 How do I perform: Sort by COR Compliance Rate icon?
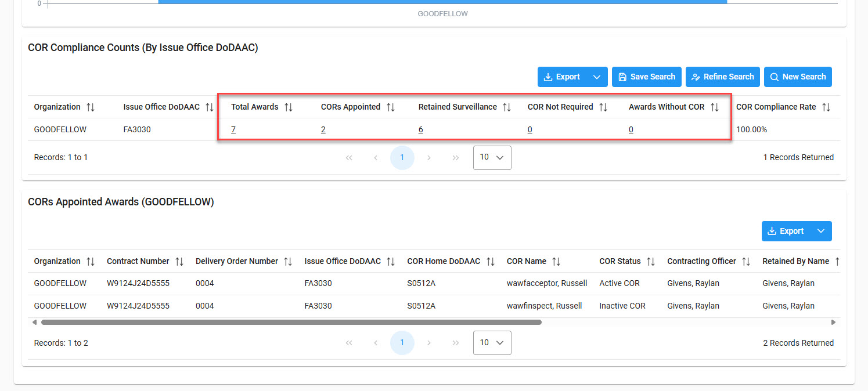[x=826, y=107]
